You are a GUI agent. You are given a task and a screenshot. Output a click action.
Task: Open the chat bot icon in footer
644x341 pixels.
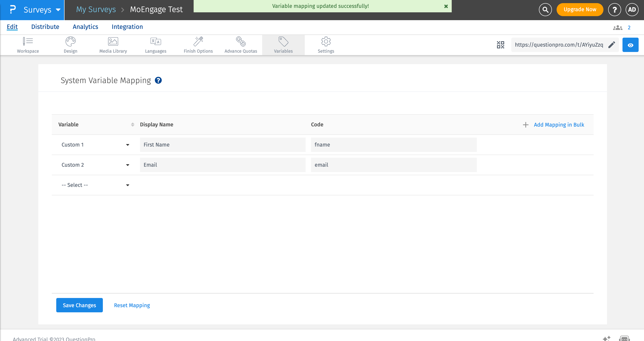[624, 338]
